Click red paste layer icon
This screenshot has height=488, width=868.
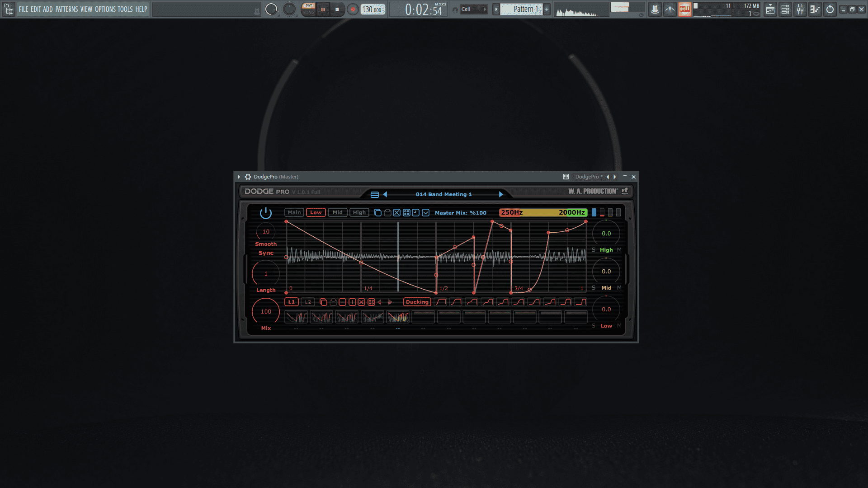coord(333,302)
